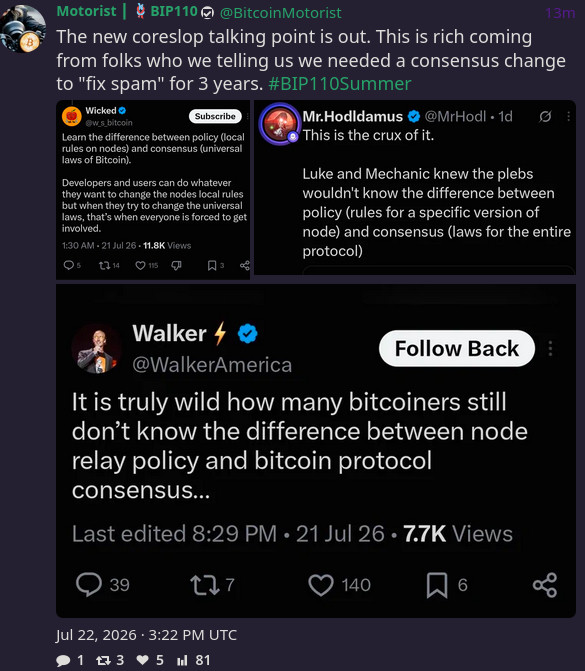Bookmark Walker's tweet via the icon showing 6
The width and height of the screenshot is (585, 671).
pyautogui.click(x=437, y=585)
